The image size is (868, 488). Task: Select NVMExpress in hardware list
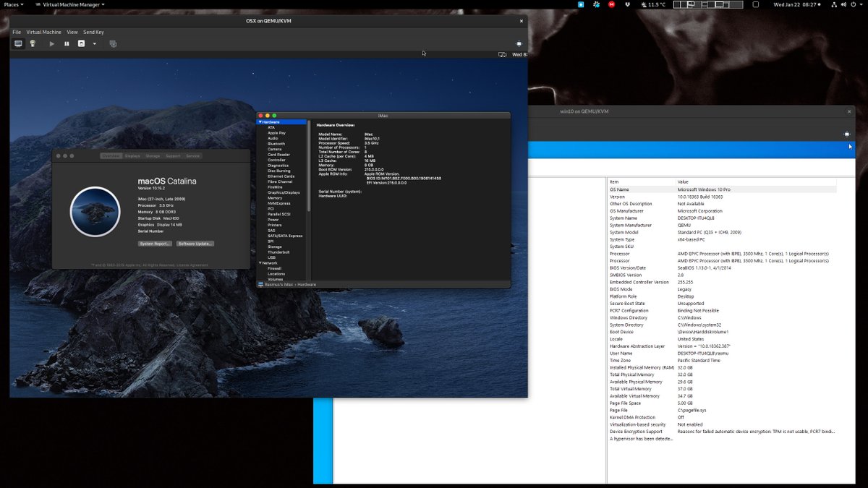click(278, 203)
